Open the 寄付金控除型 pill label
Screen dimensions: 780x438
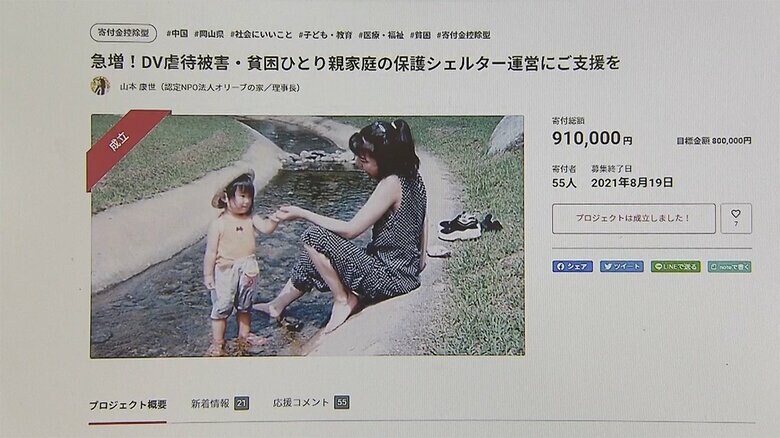tap(123, 33)
